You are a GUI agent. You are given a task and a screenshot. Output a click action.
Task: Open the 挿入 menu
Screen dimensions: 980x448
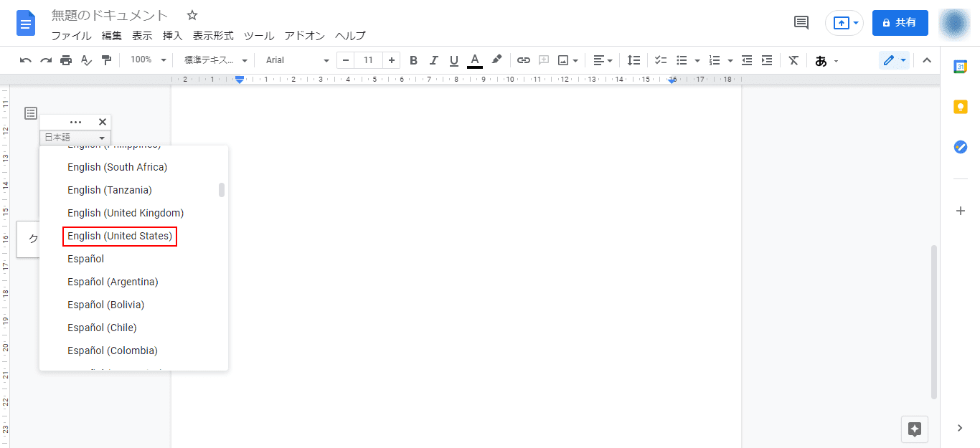pyautogui.click(x=173, y=36)
